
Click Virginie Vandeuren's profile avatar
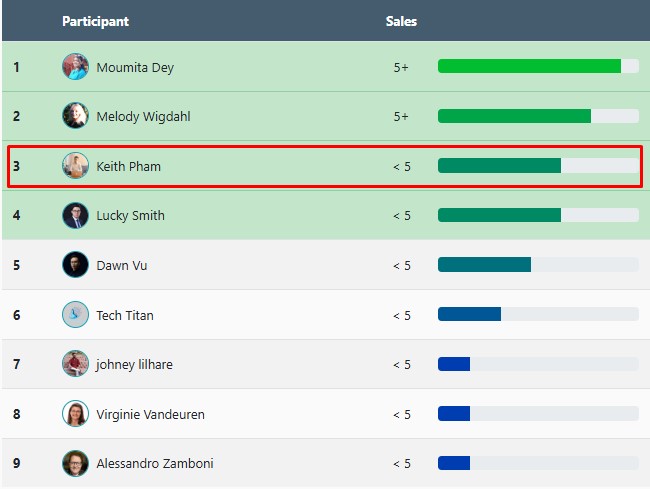[75, 414]
